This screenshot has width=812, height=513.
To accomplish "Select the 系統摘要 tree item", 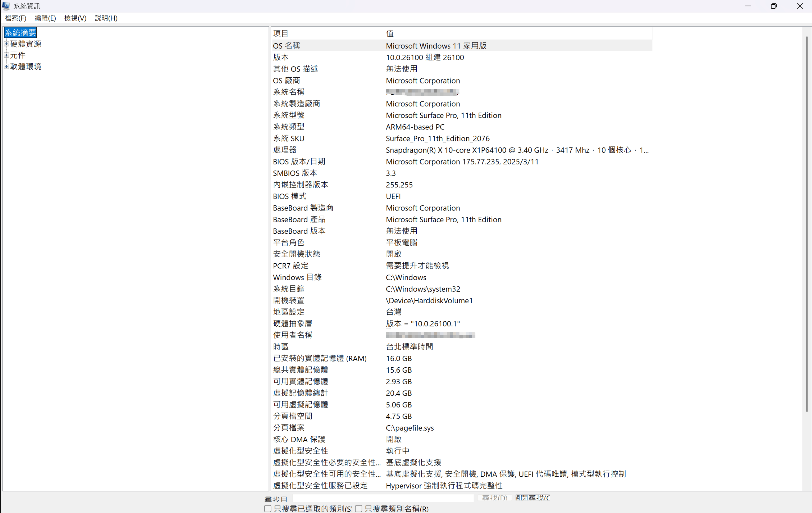I will (20, 32).
